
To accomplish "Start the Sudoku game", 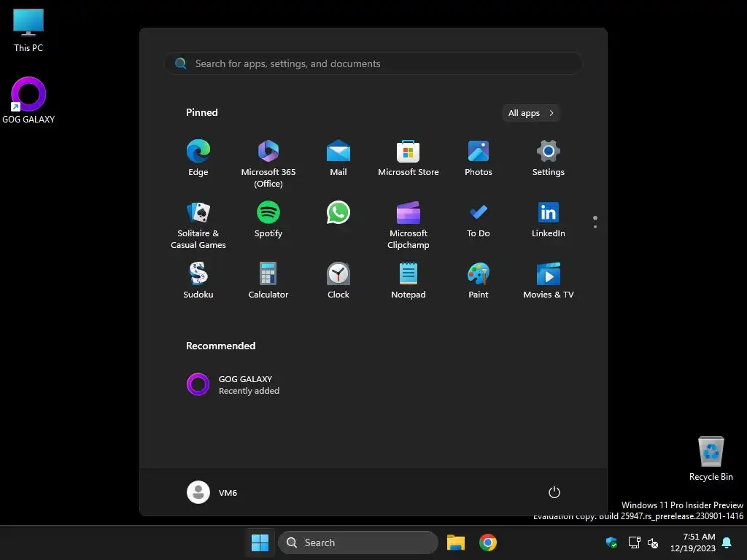I will click(x=198, y=281).
